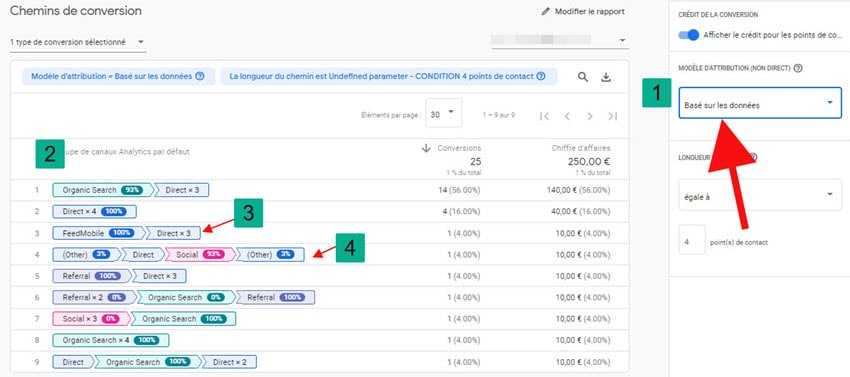Image resolution: width=850 pixels, height=377 pixels.
Task: Click the Chemins de conversion title
Action: click(76, 11)
